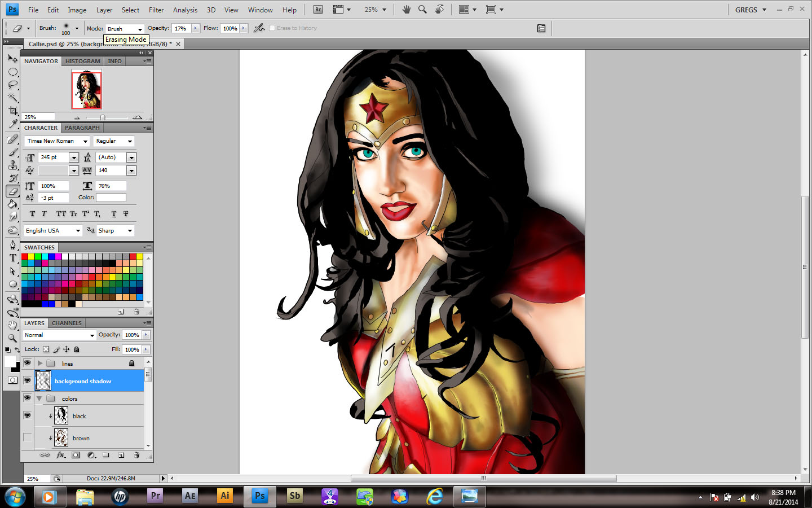The height and width of the screenshot is (508, 812).
Task: Open the layer blend mode Normal dropdown
Action: 60,335
